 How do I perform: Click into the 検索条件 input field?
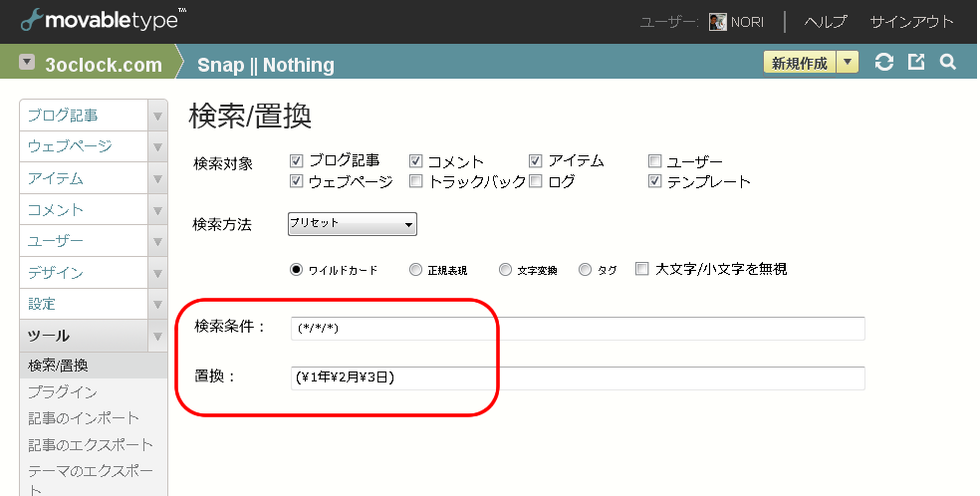(578, 329)
